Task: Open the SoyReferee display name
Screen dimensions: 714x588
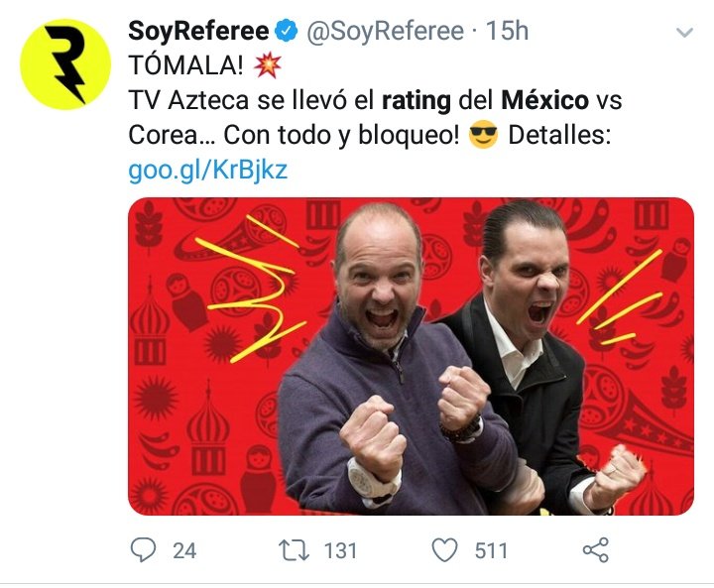Action: click(x=198, y=31)
